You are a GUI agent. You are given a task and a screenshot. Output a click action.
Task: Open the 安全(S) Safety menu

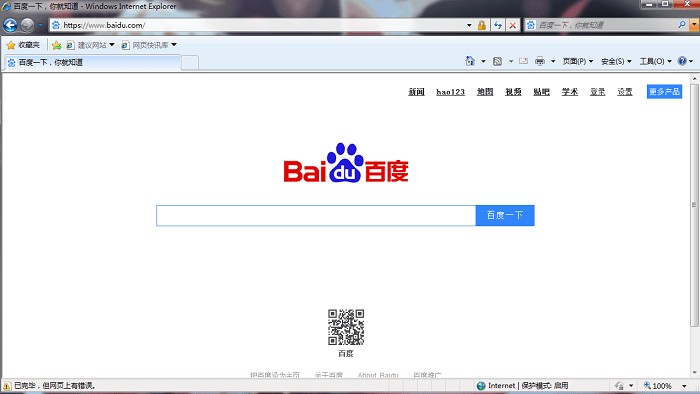point(616,61)
